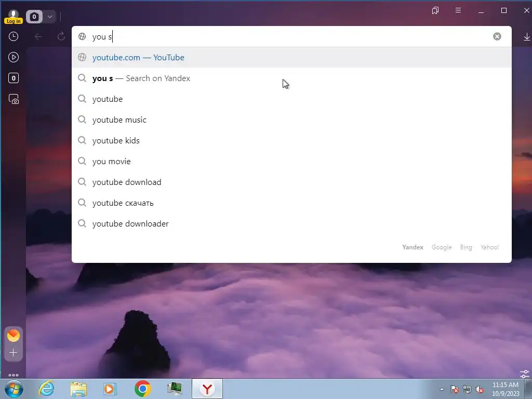Open the video player icon in sidebar

tap(14, 57)
